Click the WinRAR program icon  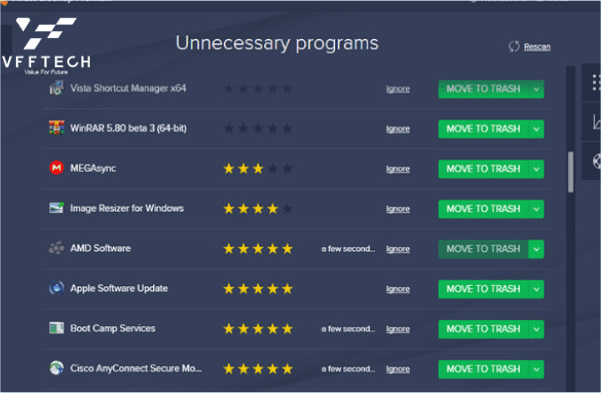pyautogui.click(x=56, y=128)
